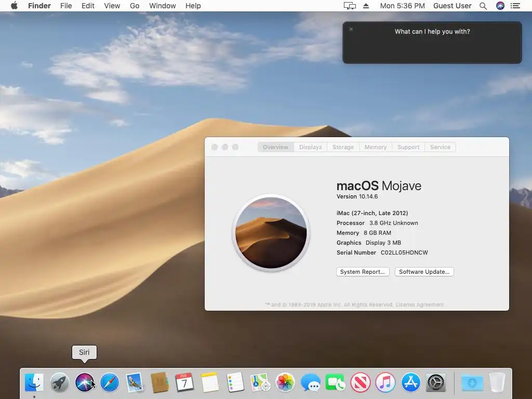Click the iMac (27-inch, Late 2012) text
The image size is (532, 399).
point(372,213)
